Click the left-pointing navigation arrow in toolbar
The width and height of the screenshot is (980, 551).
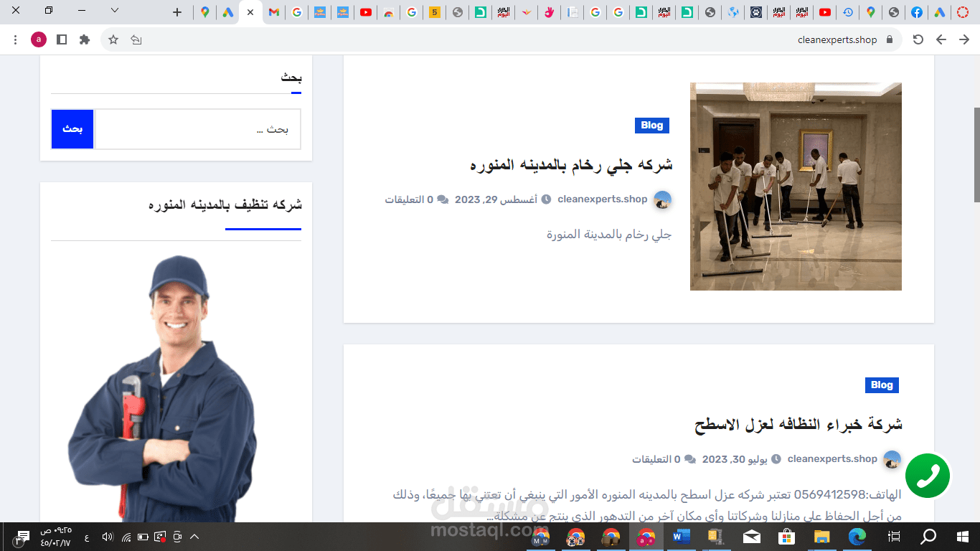(x=941, y=39)
